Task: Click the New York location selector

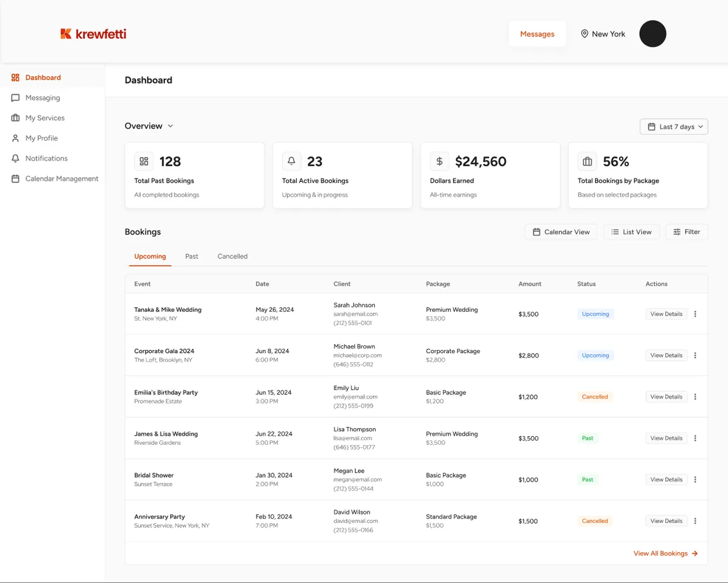Action: coord(603,34)
